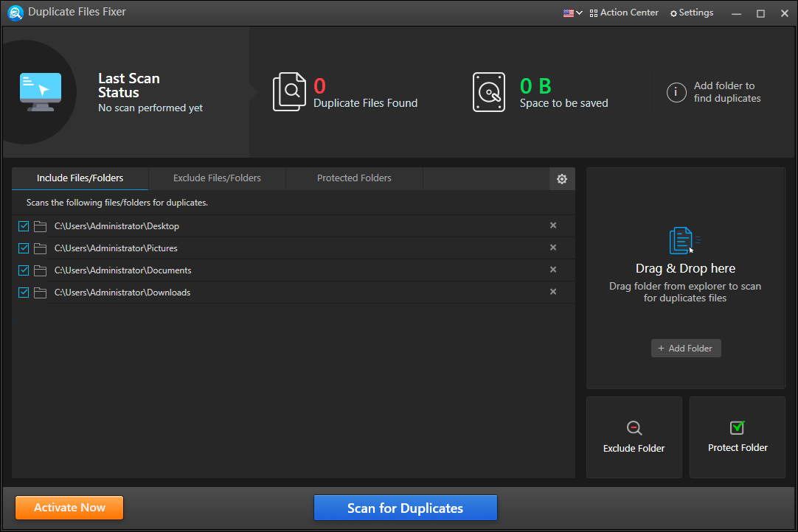Disable scanning of the Downloads folder

[x=23, y=292]
